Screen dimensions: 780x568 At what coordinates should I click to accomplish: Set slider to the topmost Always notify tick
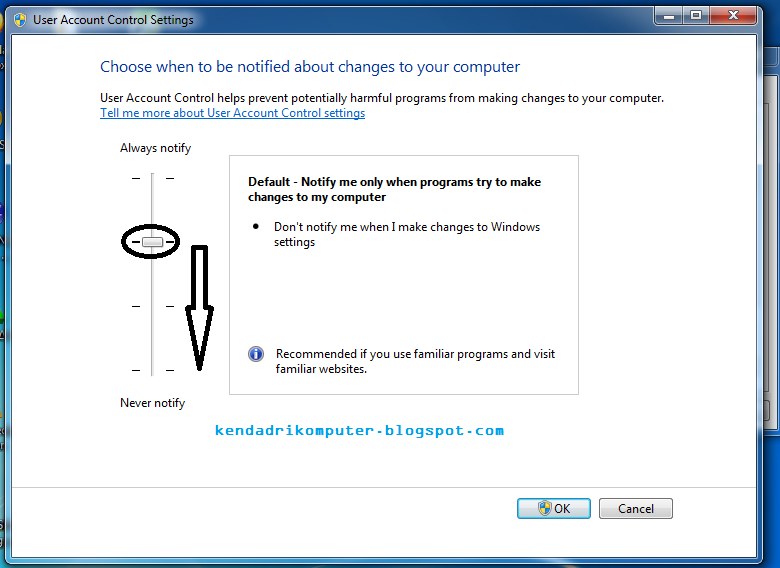coord(153,178)
